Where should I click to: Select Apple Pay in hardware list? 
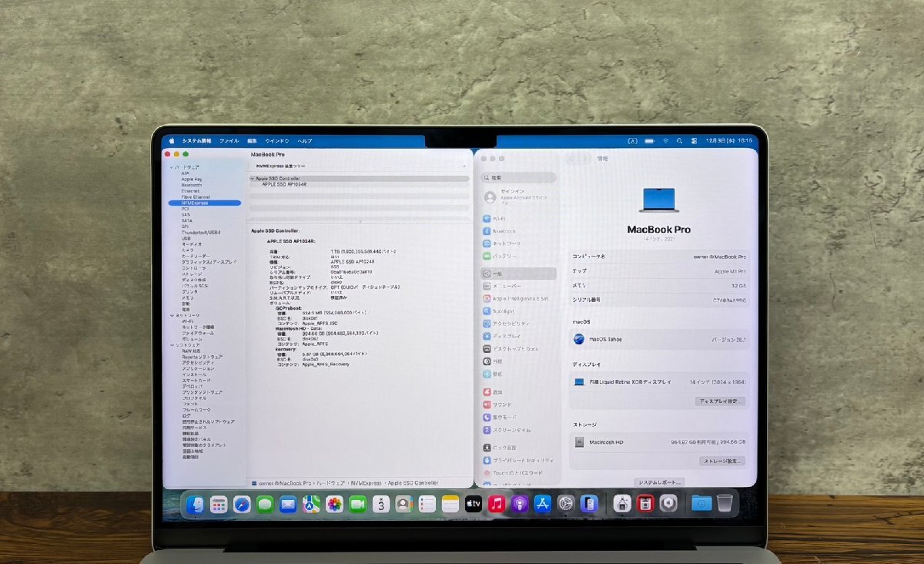coord(192,179)
